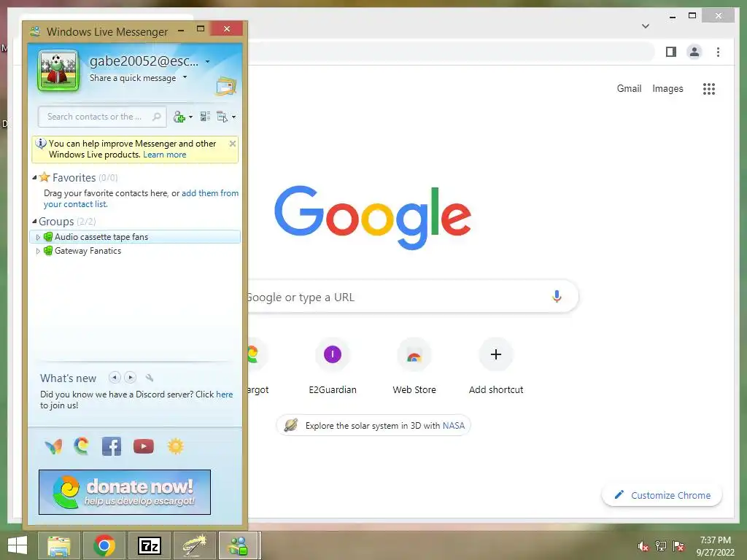The image size is (747, 560).
Task: Click the donate now banner
Action: point(125,492)
